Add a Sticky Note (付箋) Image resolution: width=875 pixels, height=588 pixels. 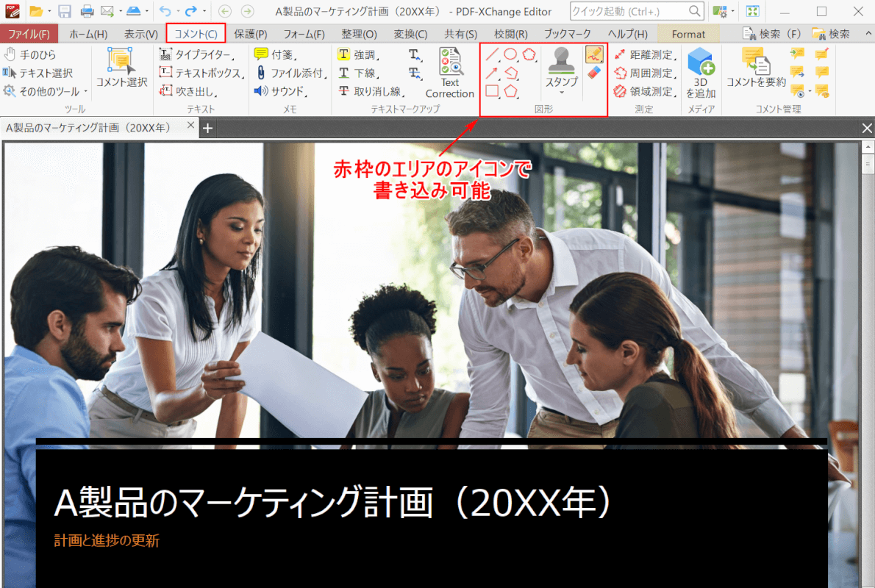pos(275,54)
